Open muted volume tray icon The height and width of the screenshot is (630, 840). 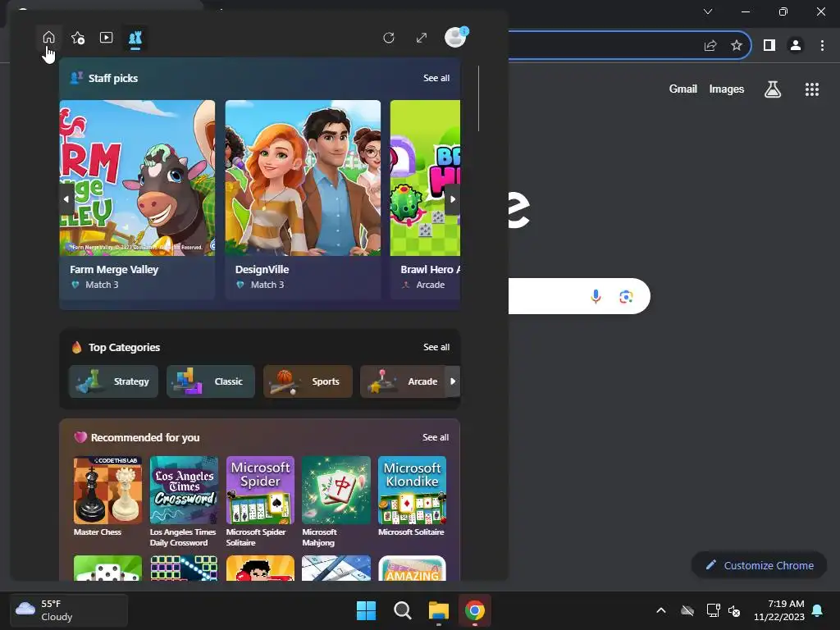(x=734, y=610)
